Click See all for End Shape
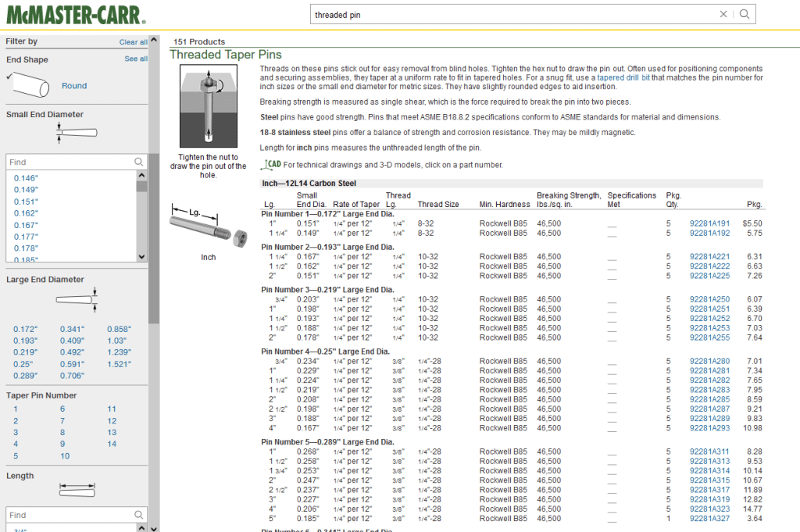 136,59
